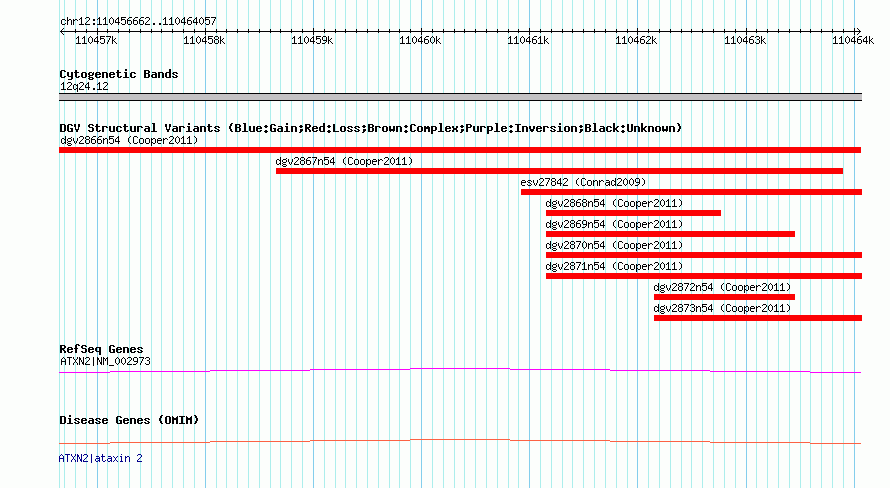
Task: Select the dgv2872n54 red variant bar
Action: 724,297
